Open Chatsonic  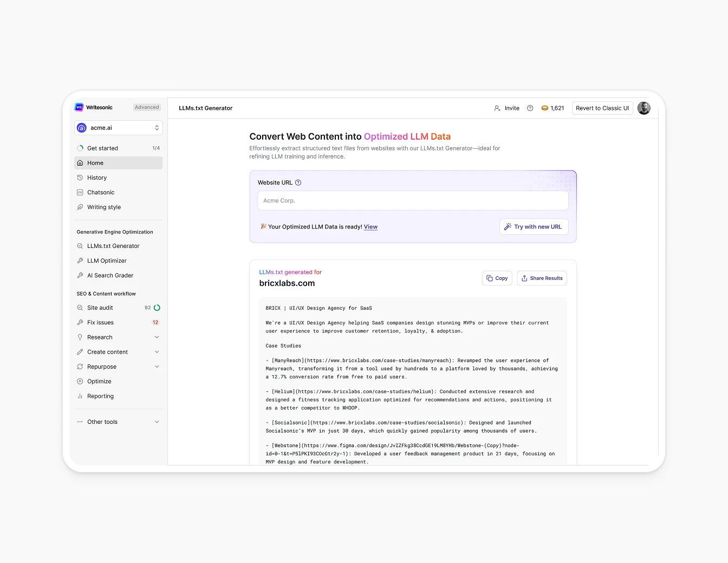(101, 192)
